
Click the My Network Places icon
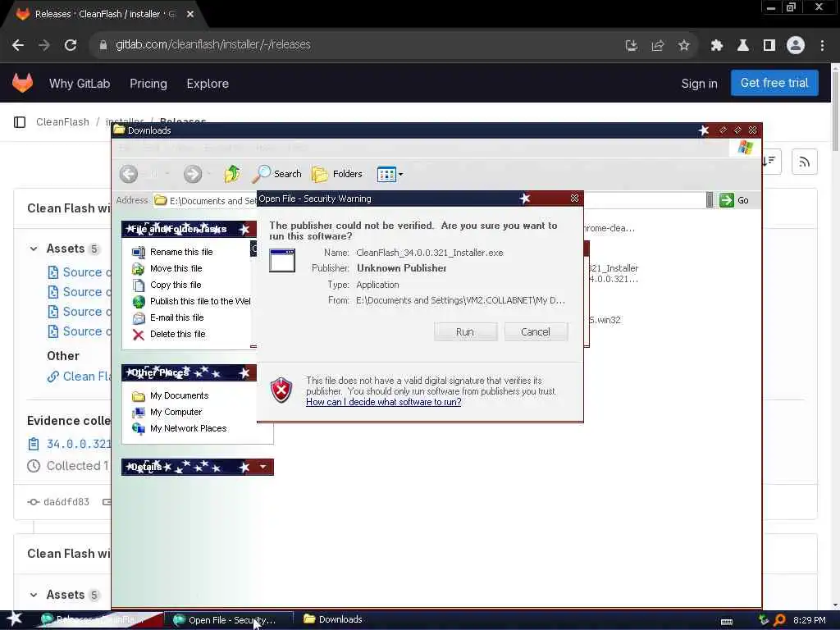(138, 428)
